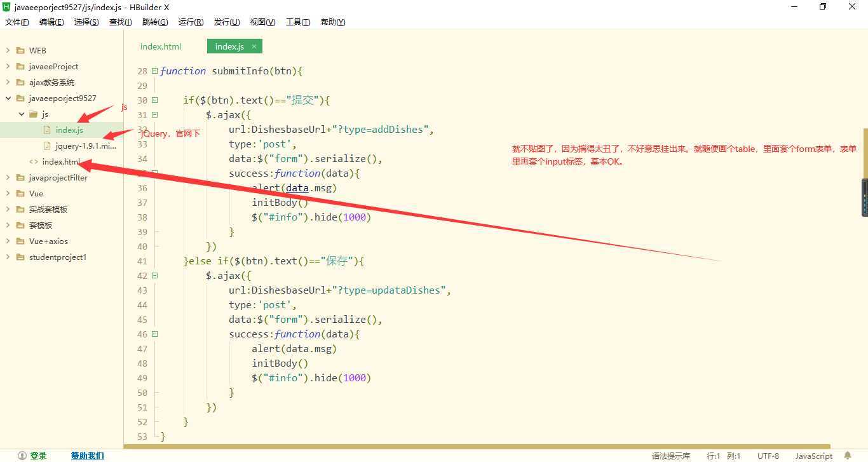The height and width of the screenshot is (462, 868).
Task: Click the editor horizontal scrollbar
Action: 477,446
